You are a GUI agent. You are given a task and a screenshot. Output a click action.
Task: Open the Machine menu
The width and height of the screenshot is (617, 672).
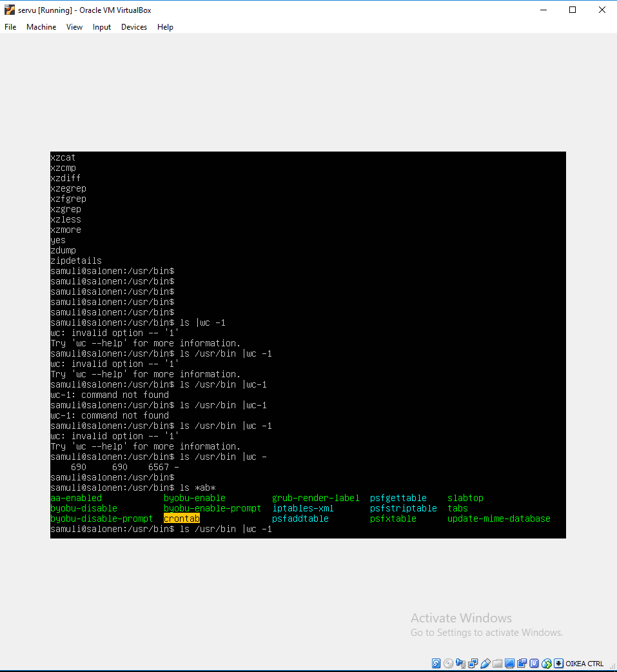(41, 27)
